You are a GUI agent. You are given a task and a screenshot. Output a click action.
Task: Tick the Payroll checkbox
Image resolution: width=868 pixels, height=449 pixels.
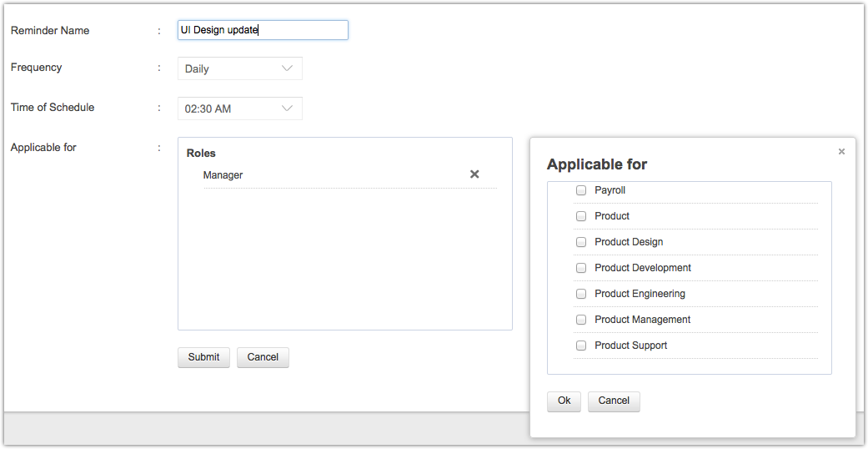[x=581, y=190]
